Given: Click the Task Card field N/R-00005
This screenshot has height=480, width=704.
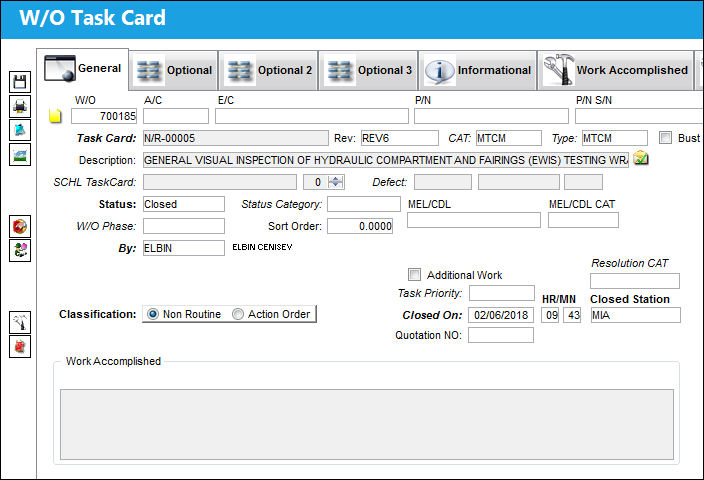Looking at the screenshot, I should (x=236, y=138).
